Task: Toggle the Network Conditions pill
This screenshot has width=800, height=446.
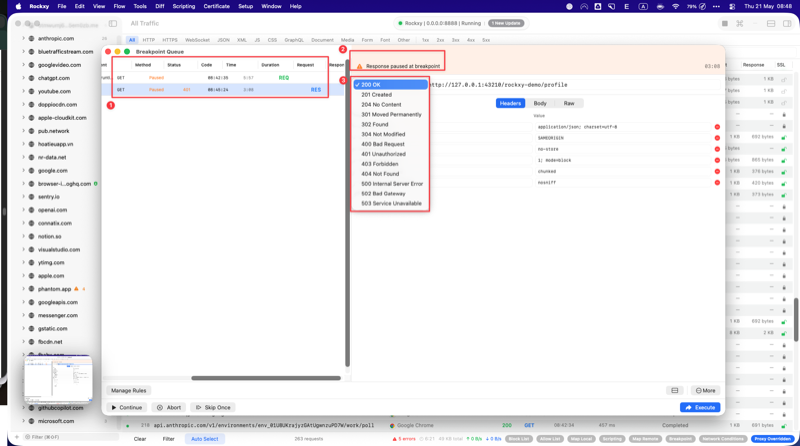Action: coord(723,439)
